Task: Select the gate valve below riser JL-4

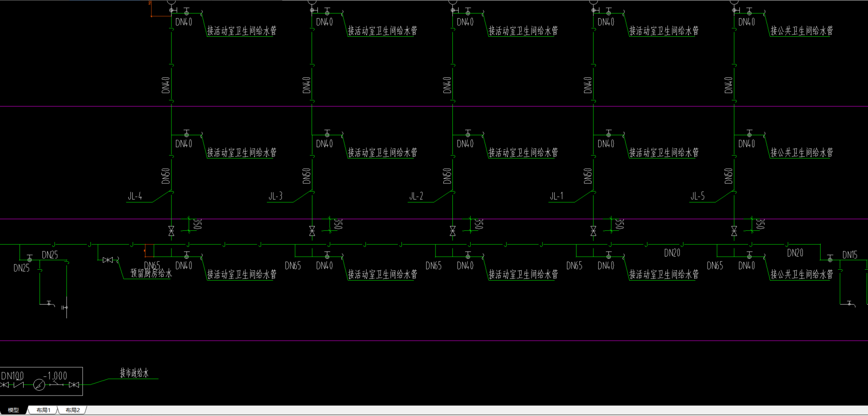Action: (x=171, y=231)
